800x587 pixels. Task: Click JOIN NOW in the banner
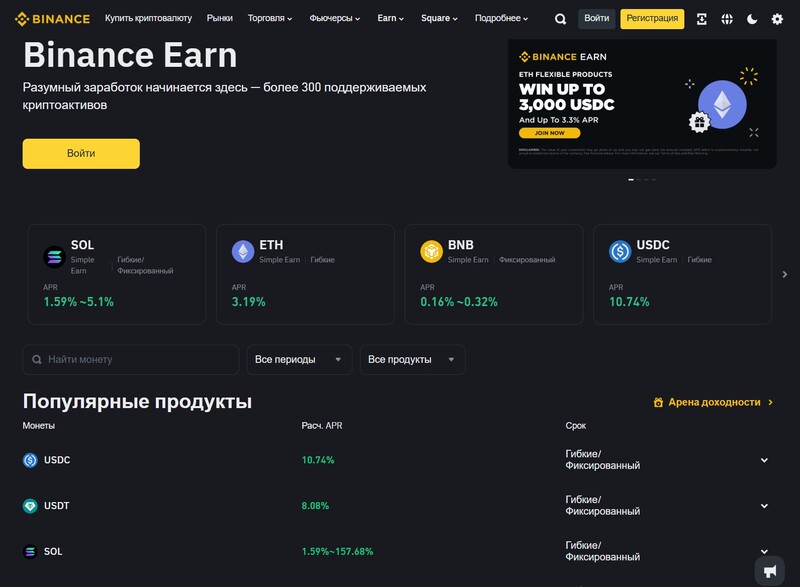pyautogui.click(x=549, y=133)
